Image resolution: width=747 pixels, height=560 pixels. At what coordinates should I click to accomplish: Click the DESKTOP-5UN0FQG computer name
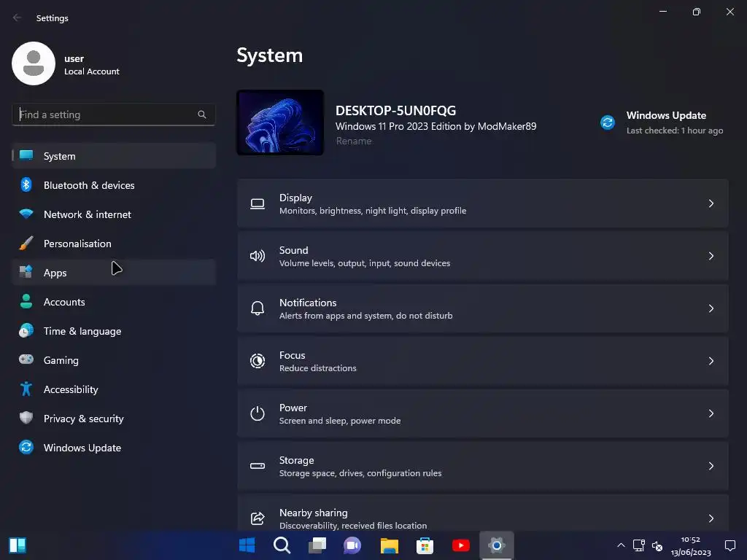click(396, 111)
